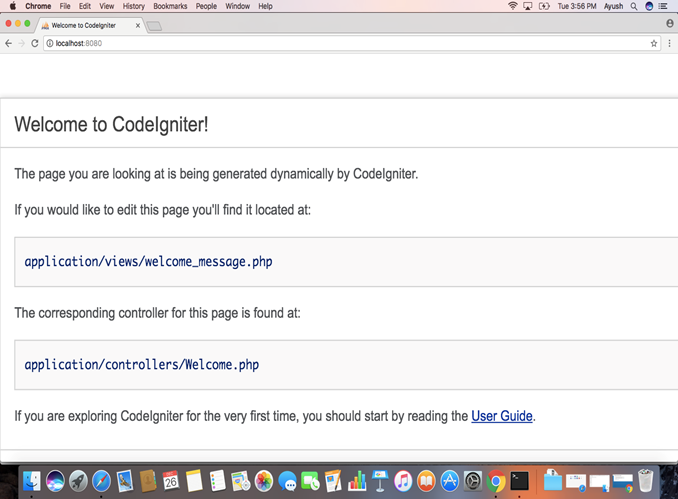Open the Apple menu

[x=13, y=6]
